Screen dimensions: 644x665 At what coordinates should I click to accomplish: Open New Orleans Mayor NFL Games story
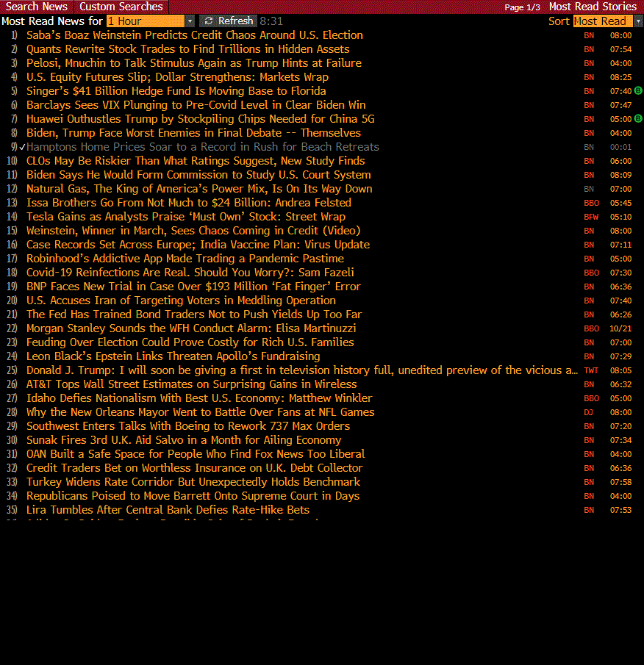coord(200,413)
